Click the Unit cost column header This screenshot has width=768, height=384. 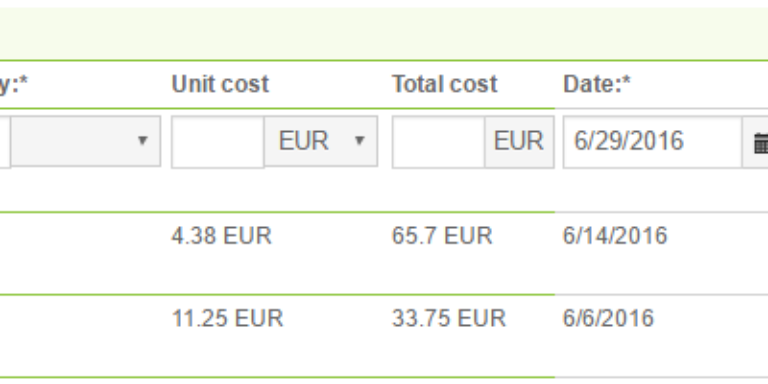pos(220,84)
